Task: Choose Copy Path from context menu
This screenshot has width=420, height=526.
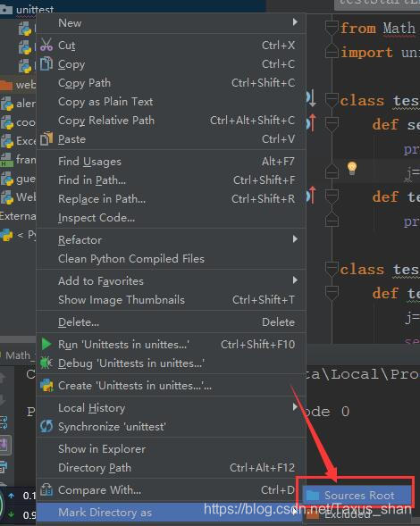Action: (171, 83)
